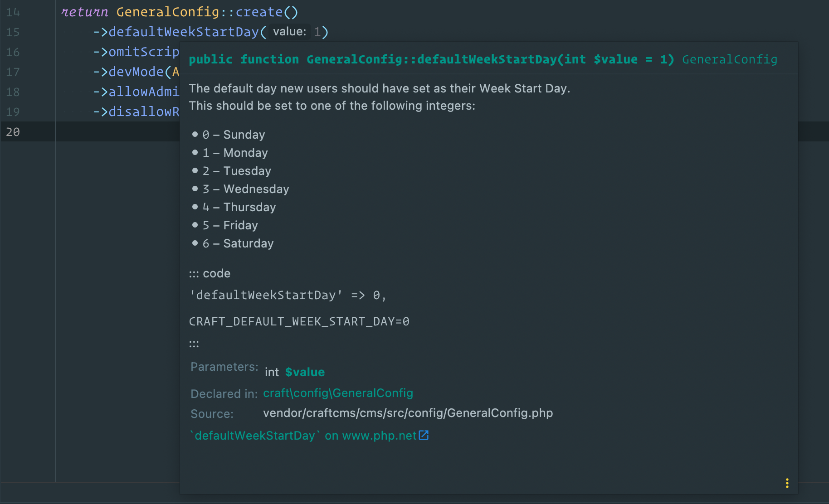Click line number 14 in the gutter

click(x=13, y=12)
